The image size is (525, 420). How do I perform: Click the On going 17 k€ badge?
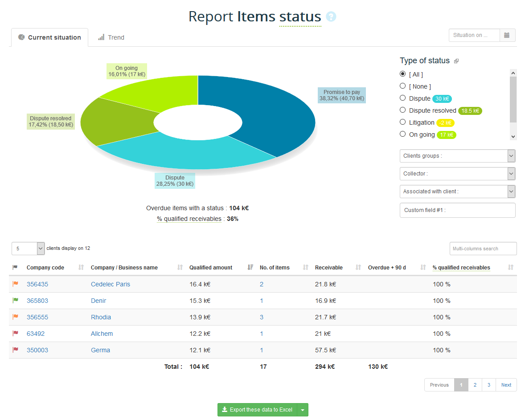(447, 135)
